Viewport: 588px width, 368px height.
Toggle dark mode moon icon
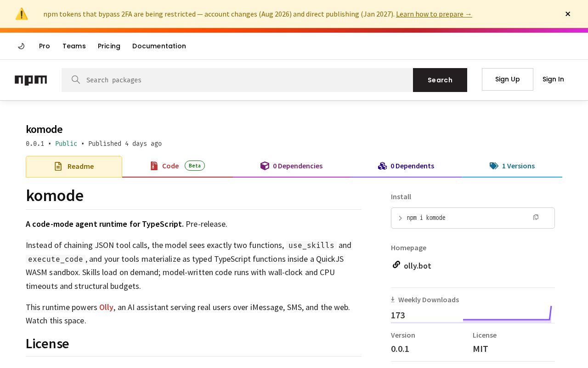tap(21, 46)
